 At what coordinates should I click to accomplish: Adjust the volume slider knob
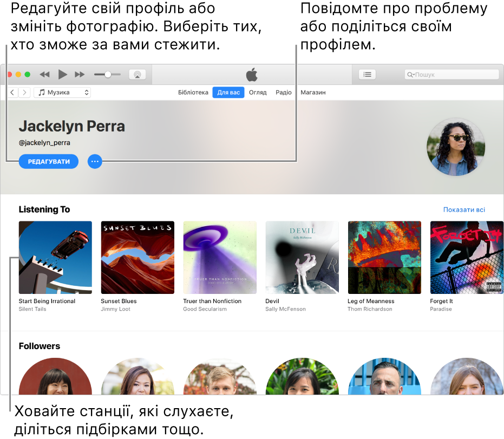(108, 75)
